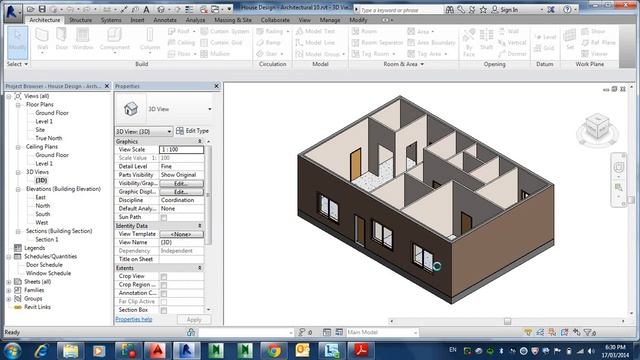Image resolution: width=640 pixels, height=360 pixels.
Task: Open the Manage ribbon tab
Action: coord(330,20)
